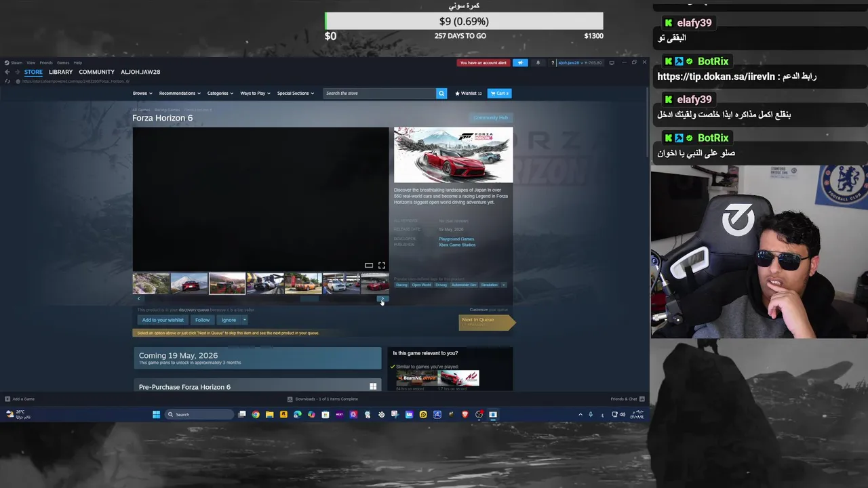
Task: Go to Next in Queue
Action: pyautogui.click(x=486, y=322)
